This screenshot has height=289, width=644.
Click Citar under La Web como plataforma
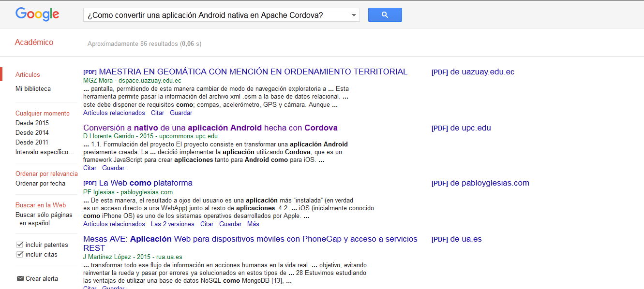point(207,224)
